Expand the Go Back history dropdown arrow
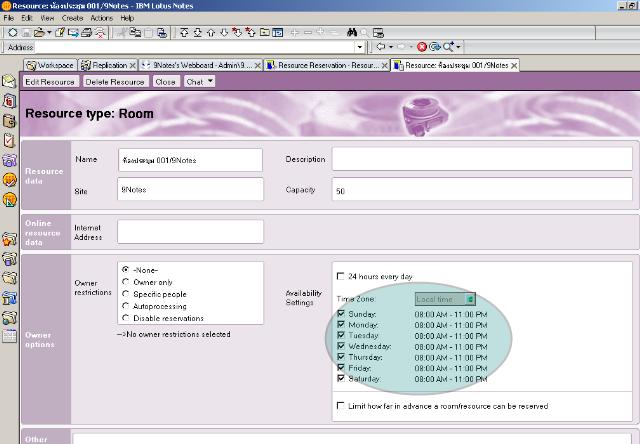Screen dimensions: 640x444 click(391, 47)
